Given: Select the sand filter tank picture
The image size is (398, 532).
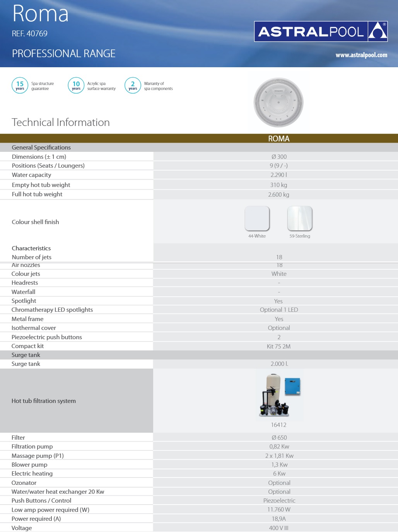Looking at the screenshot, I should [x=273, y=386].
